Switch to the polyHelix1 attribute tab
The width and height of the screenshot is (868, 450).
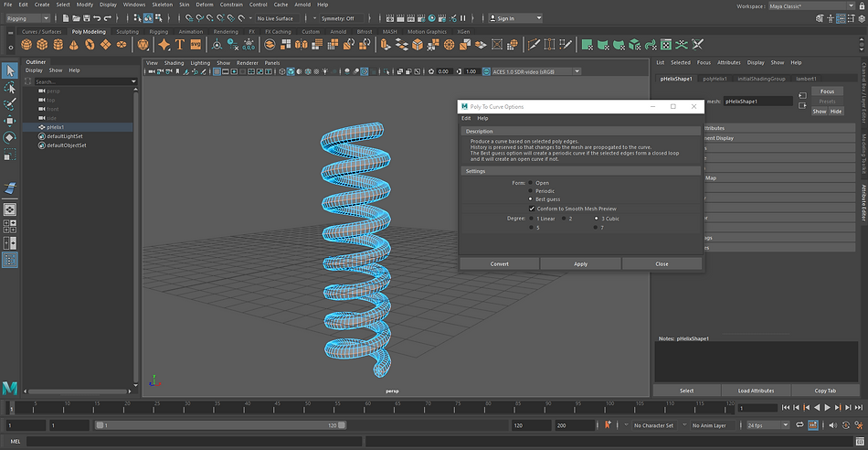[715, 79]
